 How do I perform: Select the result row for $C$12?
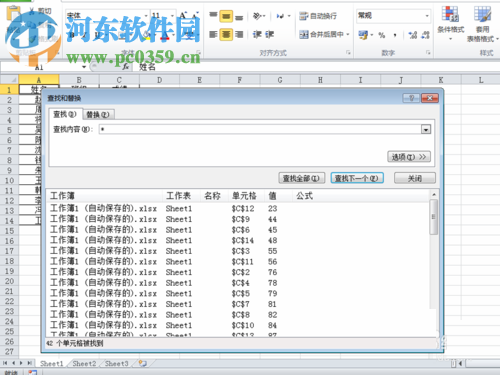click(238, 209)
